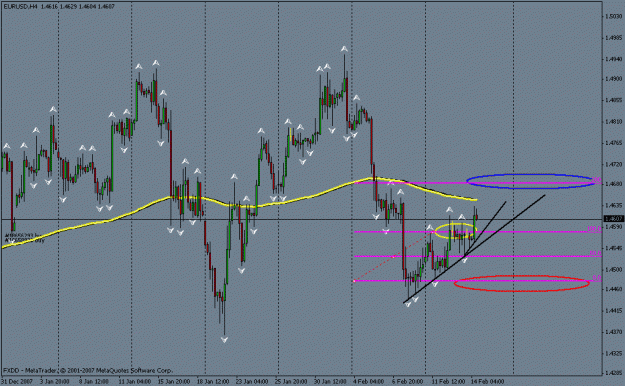Click the 1.4940 price axis label
Screen dimensions: 625x386
pyautogui.click(x=614, y=59)
